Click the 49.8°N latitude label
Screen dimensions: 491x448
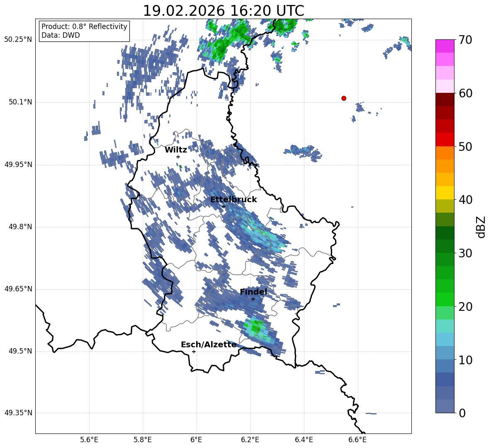point(21,227)
